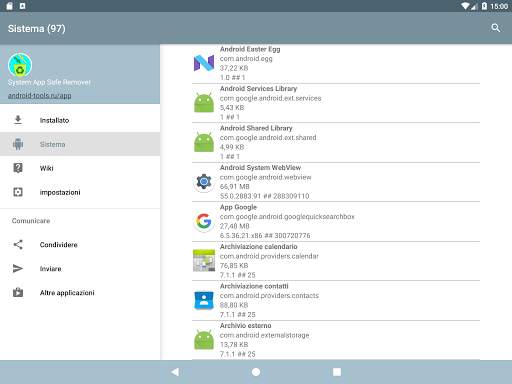Click the 27,48 MB size value
The image size is (512, 384).
[235, 226]
